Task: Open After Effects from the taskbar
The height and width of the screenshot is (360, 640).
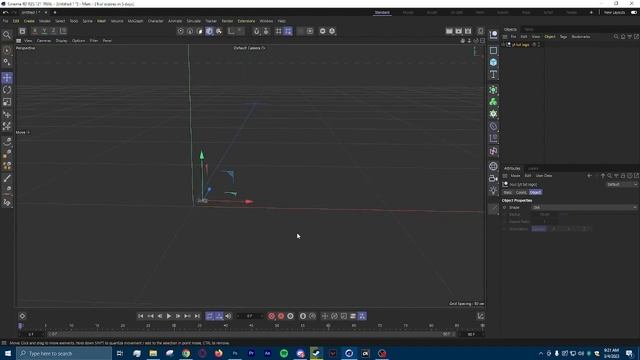Action: click(267, 353)
